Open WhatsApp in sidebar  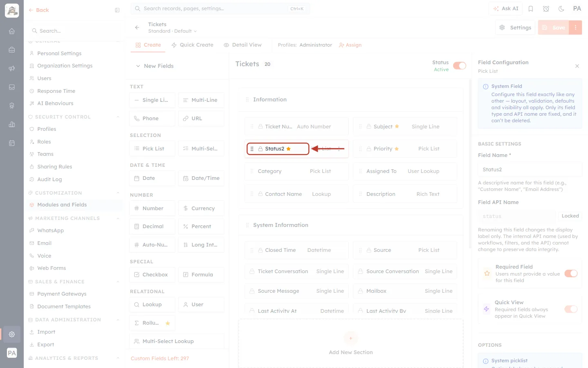tap(50, 231)
